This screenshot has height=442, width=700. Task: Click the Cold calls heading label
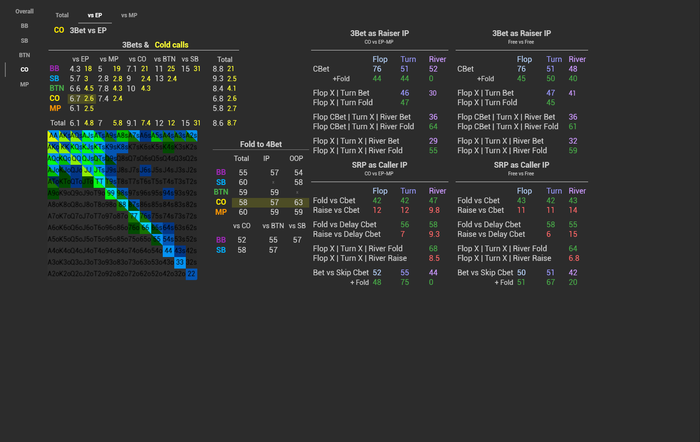click(x=171, y=45)
